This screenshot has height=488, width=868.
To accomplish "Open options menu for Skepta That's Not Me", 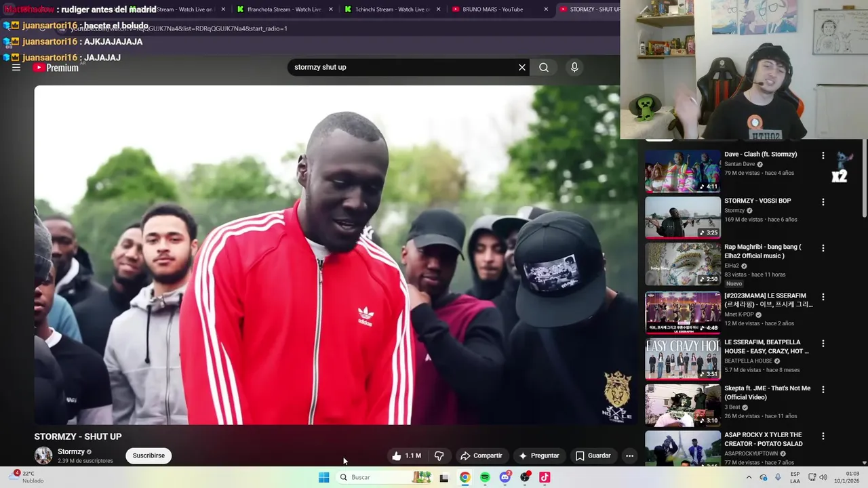I will point(823,390).
